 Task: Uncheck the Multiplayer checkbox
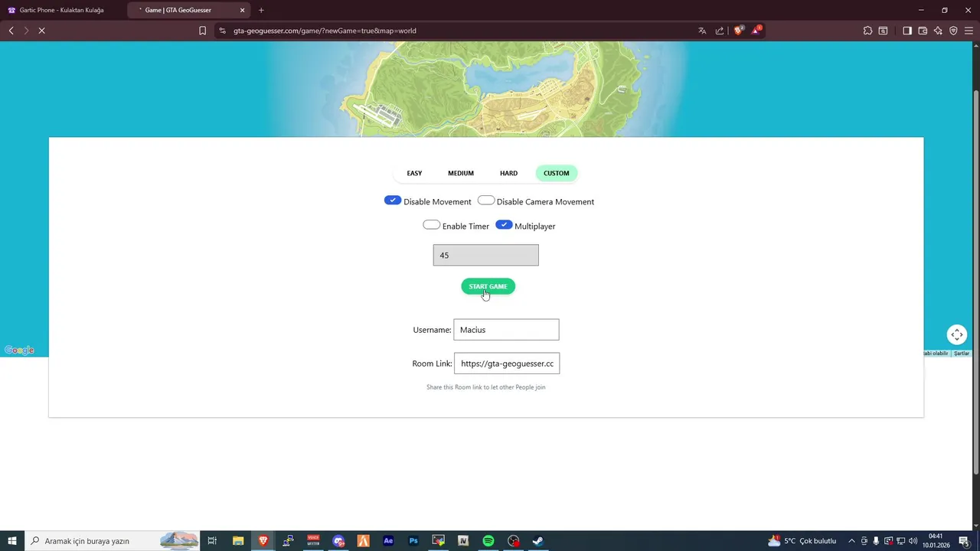pyautogui.click(x=504, y=225)
